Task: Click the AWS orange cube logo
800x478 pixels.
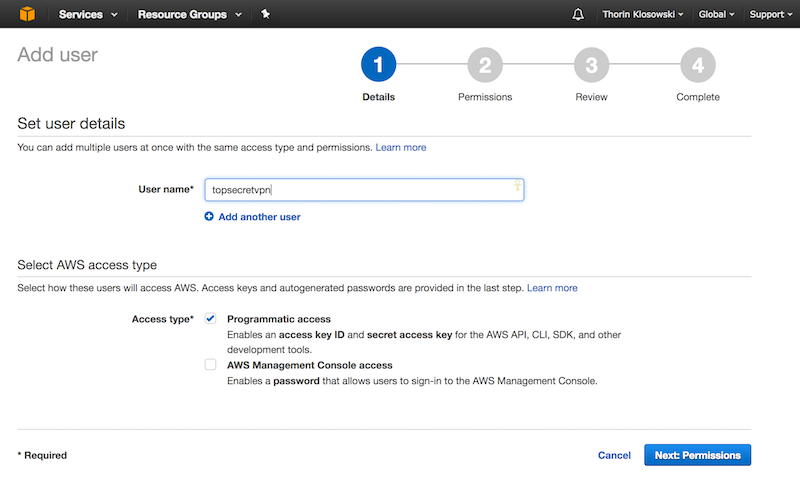Action: tap(27, 14)
